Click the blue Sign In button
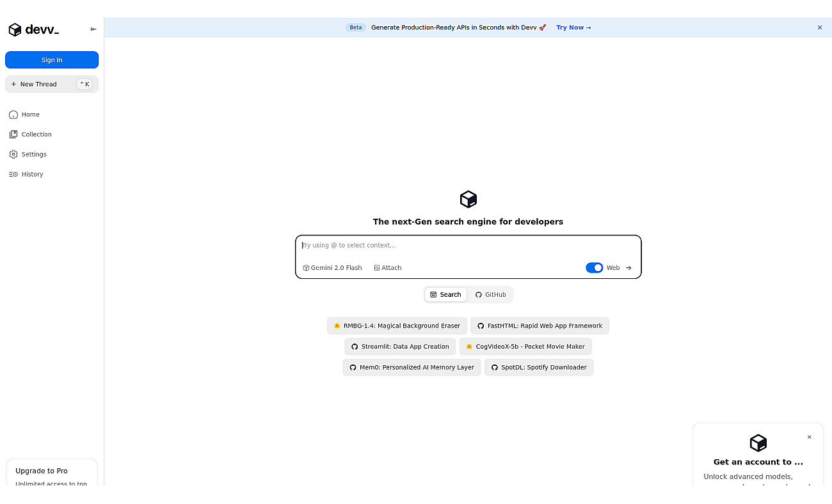 pos(52,59)
